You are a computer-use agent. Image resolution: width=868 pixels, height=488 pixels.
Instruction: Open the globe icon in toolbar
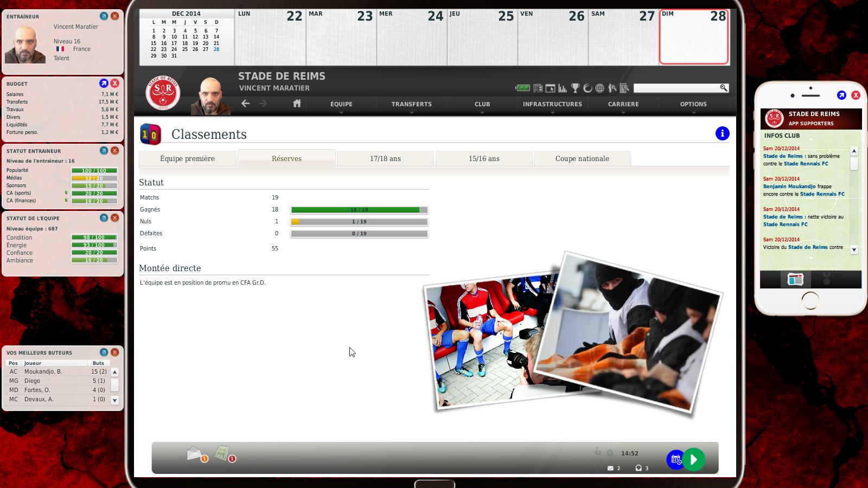click(x=599, y=88)
